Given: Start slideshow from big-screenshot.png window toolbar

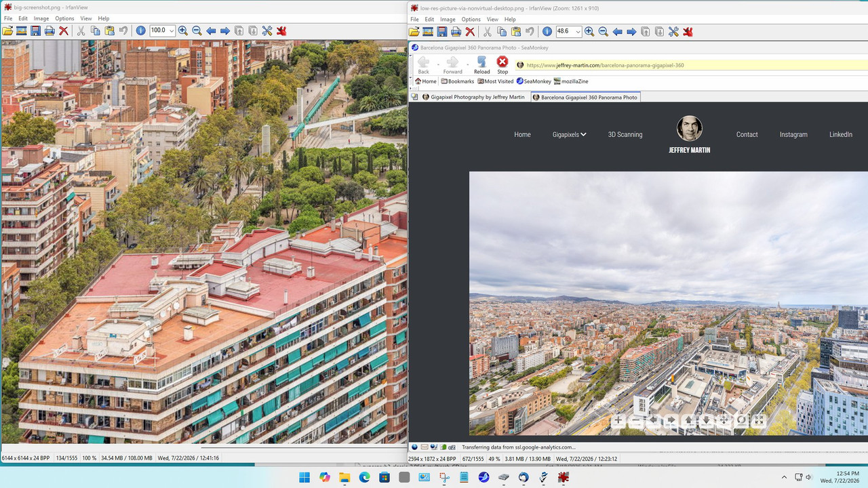Looking at the screenshot, I should click(x=21, y=30).
